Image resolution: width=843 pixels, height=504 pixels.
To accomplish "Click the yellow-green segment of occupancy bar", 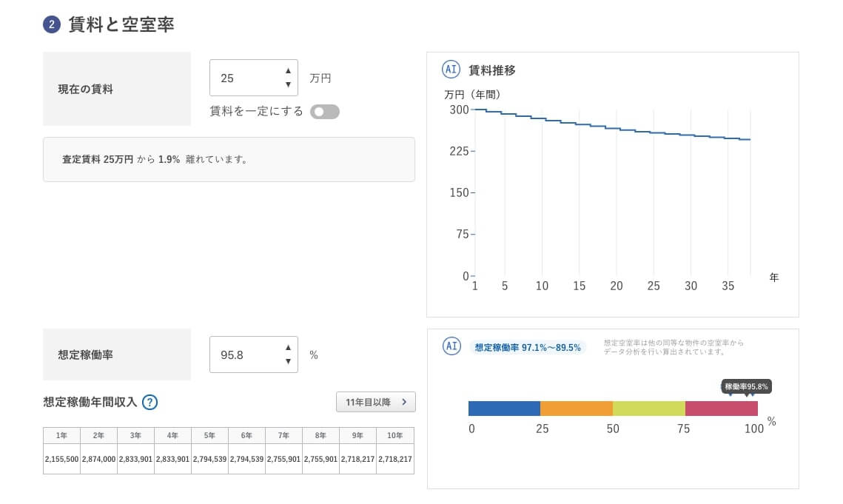I will tap(649, 409).
